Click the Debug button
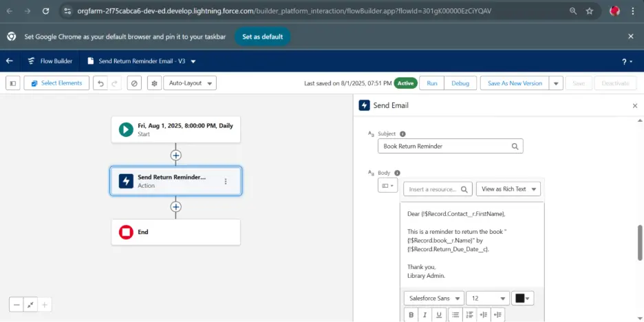644x322 pixels. coord(460,83)
